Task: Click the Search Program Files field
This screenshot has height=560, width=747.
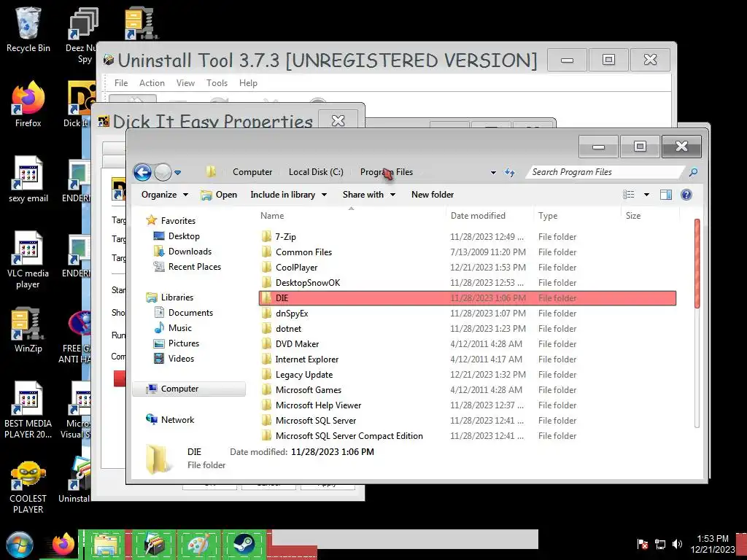Action: (x=605, y=172)
